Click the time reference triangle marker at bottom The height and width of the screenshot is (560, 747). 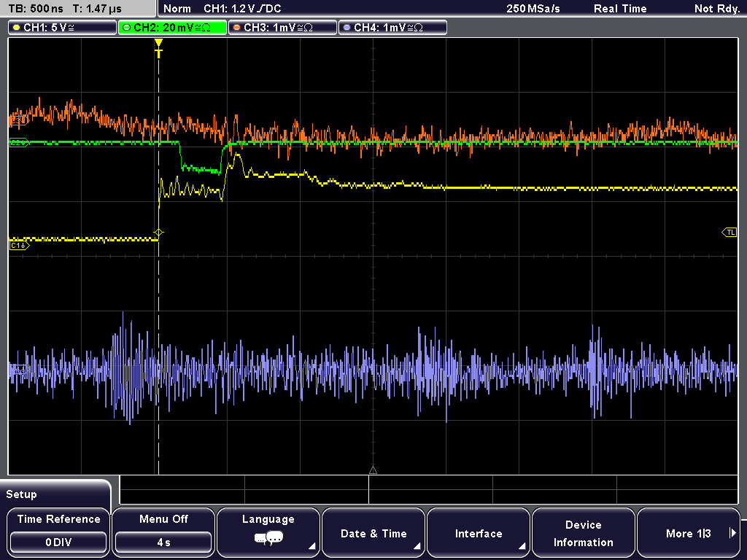[373, 470]
